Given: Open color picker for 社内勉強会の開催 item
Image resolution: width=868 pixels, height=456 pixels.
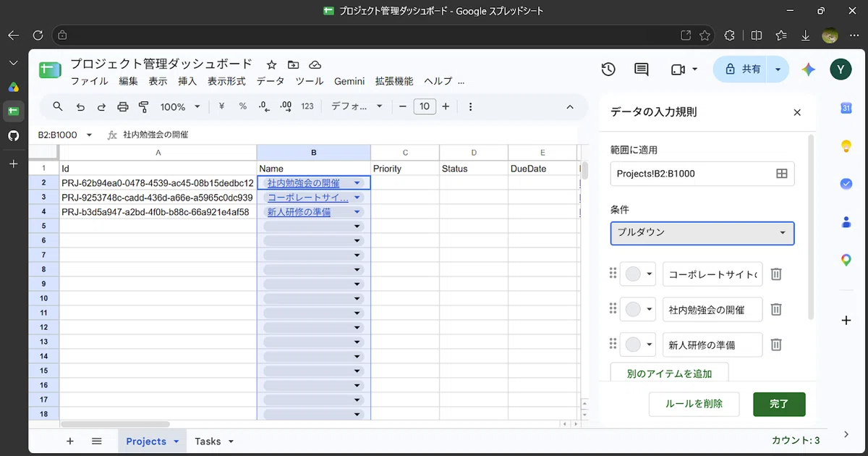Looking at the screenshot, I should [x=638, y=309].
